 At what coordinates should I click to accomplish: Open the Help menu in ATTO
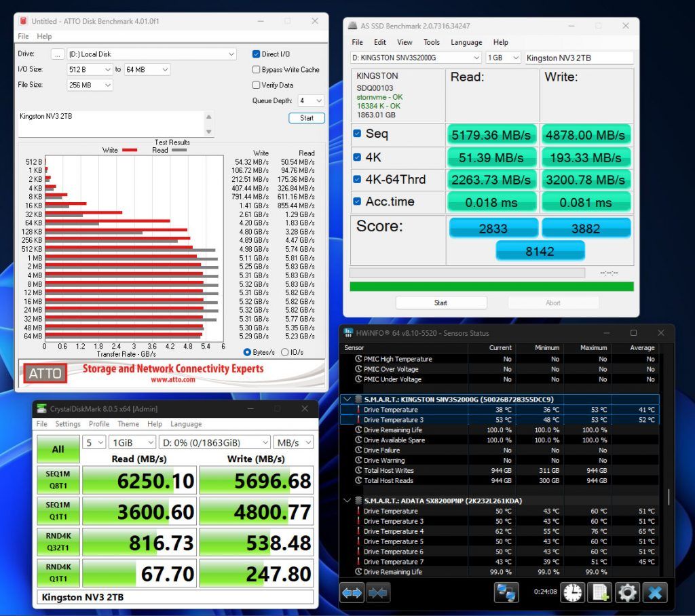[44, 37]
